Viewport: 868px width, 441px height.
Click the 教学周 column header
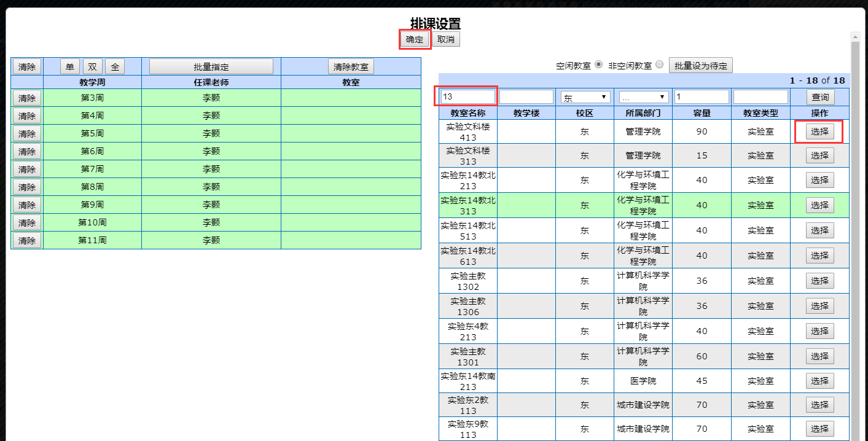click(x=92, y=82)
